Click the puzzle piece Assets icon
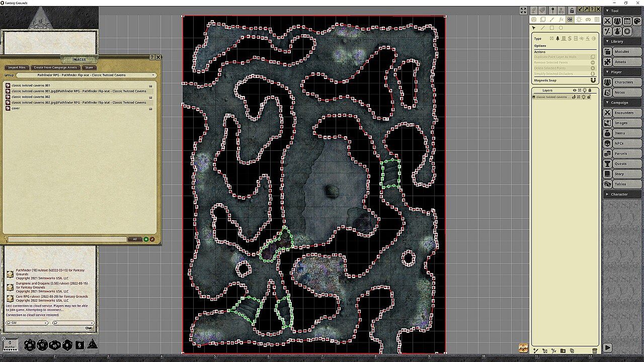644x362 pixels. 608,62
